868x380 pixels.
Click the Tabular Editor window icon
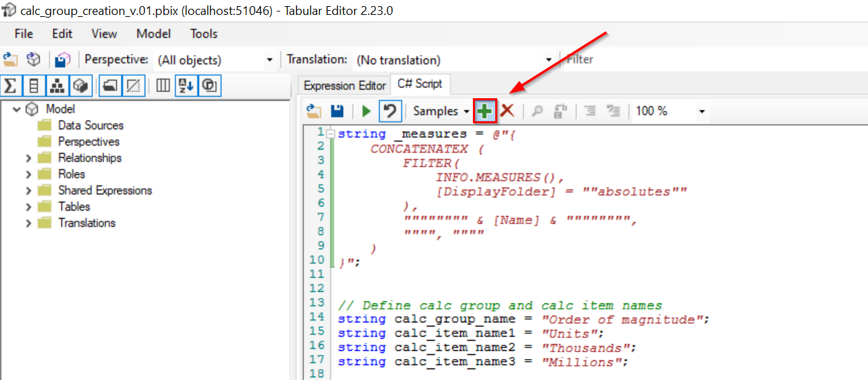9,10
